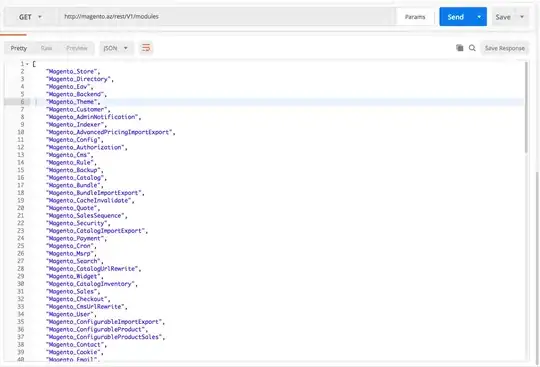This screenshot has width=540, height=367.
Task: Click the request URL input field
Action: [227, 17]
